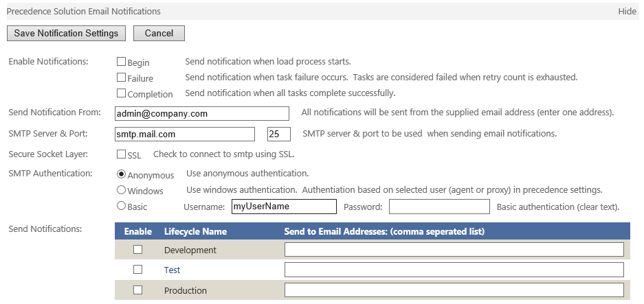This screenshot has width=644, height=304.
Task: Check the Test lifecycle enable box
Action: point(138,270)
